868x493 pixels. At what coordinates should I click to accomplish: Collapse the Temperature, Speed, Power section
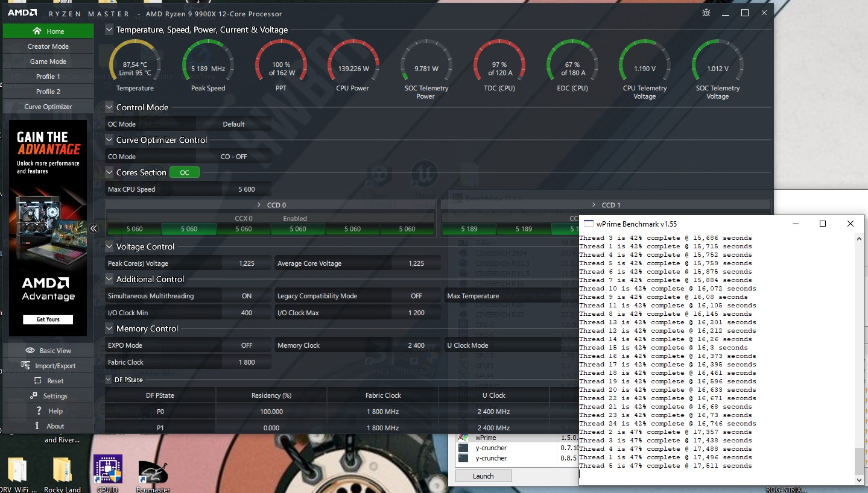pos(109,30)
